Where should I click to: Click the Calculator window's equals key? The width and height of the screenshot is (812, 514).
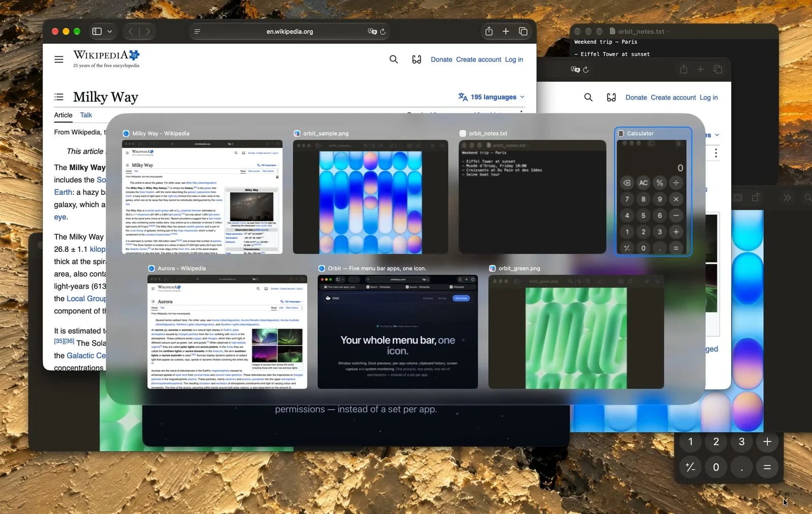coord(767,467)
